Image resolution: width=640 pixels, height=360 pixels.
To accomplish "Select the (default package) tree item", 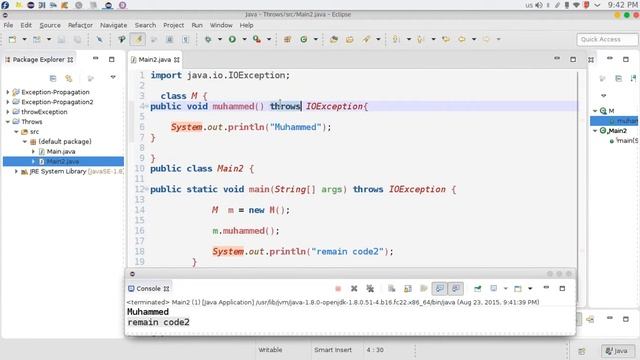I will 65,142.
